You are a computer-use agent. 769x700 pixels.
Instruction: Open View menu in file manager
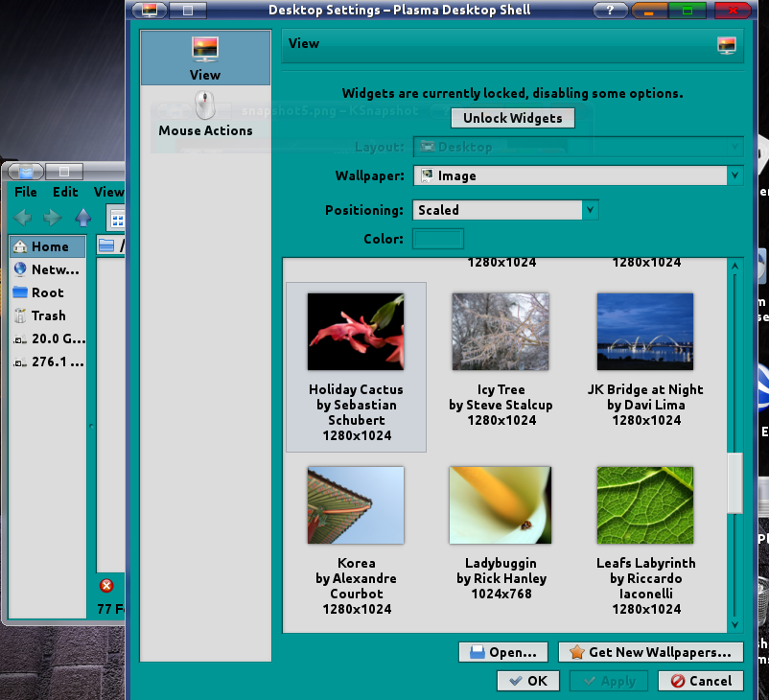coord(108,192)
